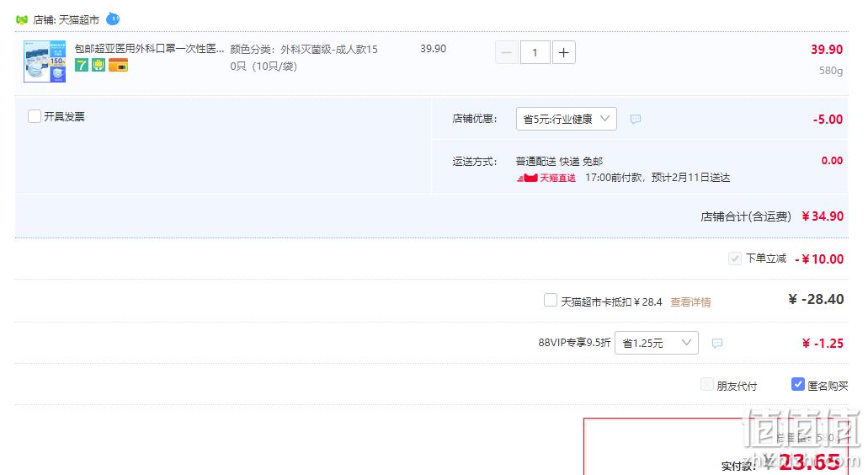Click the -5.00 discount amount
The width and height of the screenshot is (868, 475).
[x=828, y=119]
